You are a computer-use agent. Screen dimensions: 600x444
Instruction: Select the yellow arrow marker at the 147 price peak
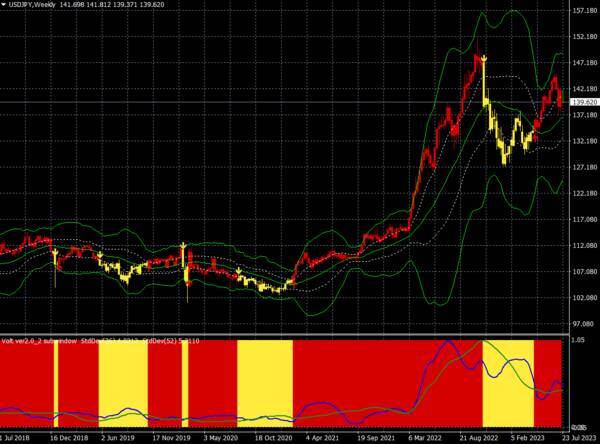[x=484, y=59]
